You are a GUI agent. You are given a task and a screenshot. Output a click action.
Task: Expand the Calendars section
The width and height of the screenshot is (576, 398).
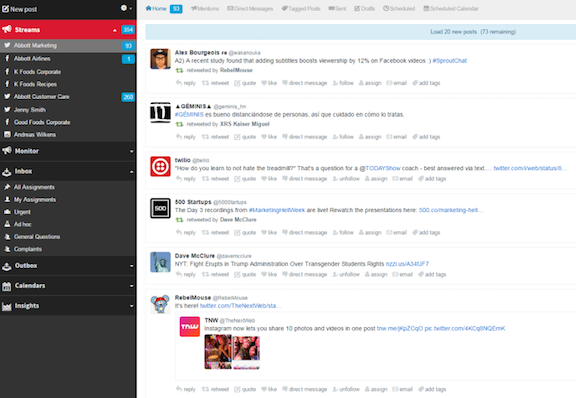point(131,286)
